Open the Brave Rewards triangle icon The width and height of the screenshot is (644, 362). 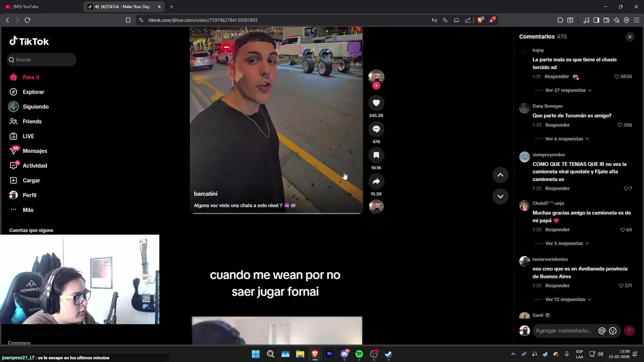[x=493, y=20]
